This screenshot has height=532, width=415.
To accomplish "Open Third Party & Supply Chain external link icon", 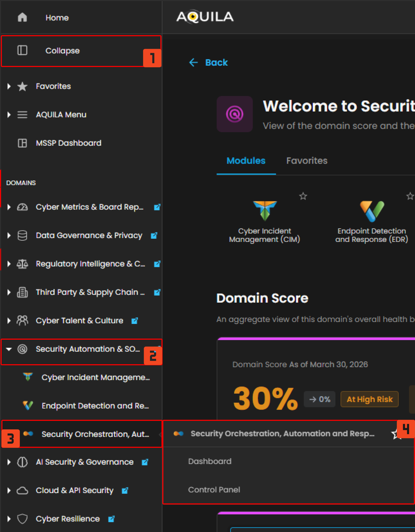I will pos(157,292).
